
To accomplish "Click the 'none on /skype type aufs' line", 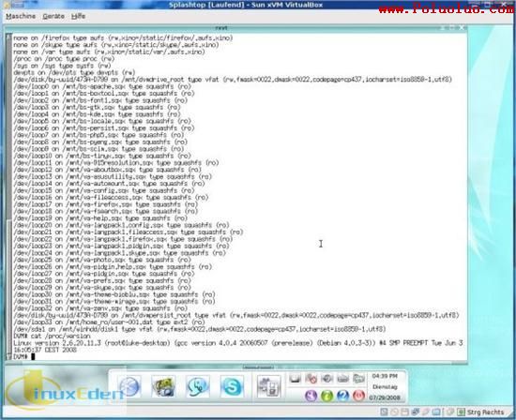I will click(x=116, y=45).
